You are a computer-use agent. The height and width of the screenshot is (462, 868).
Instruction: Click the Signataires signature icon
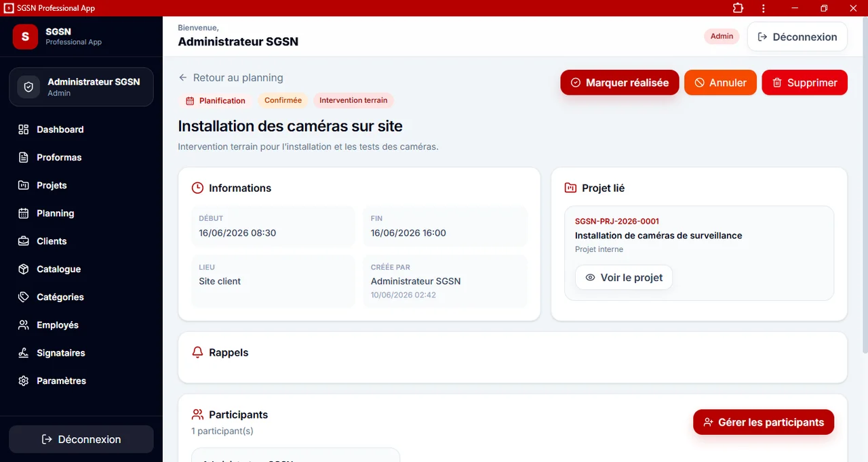click(24, 353)
